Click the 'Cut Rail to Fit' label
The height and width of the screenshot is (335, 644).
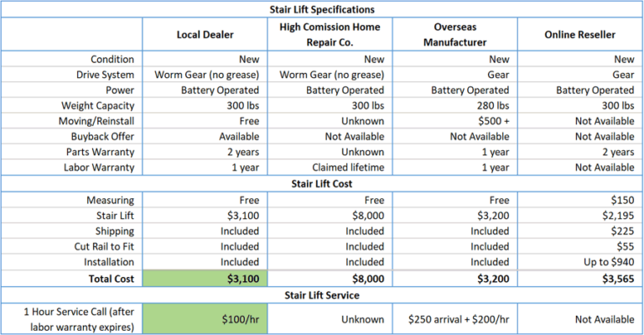pos(104,247)
